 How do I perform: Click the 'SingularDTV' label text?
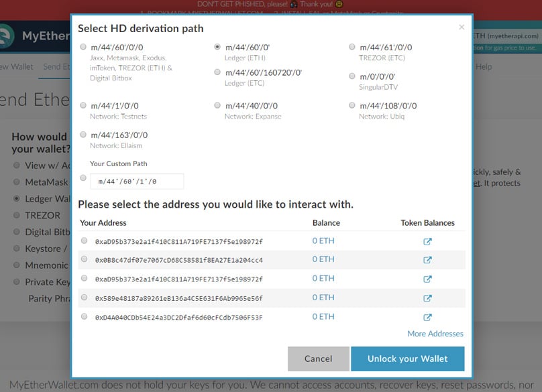tap(378, 87)
